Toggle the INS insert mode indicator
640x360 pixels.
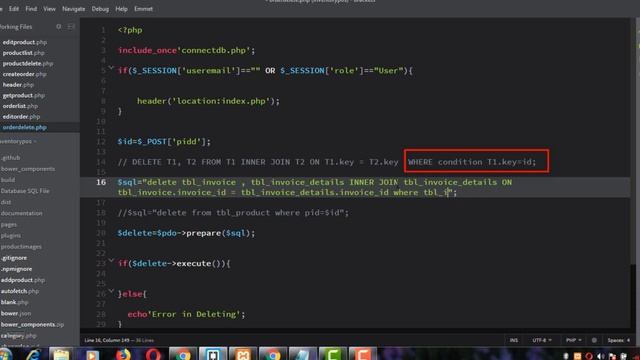513,340
